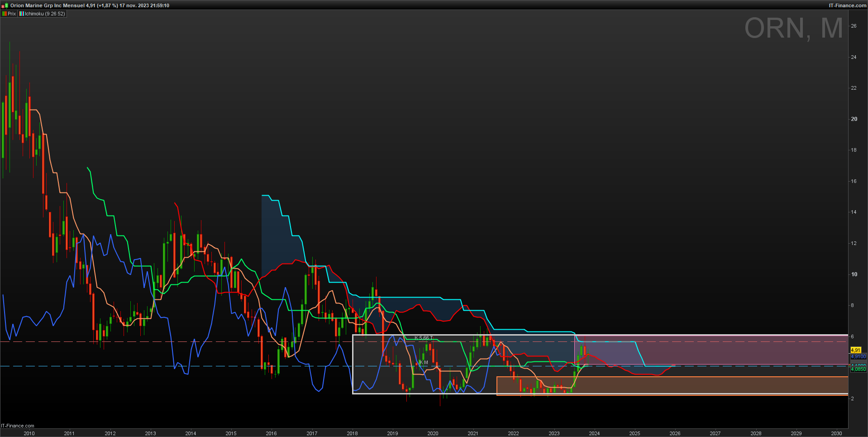Screen dimensions: 868x437
Task: Click the K M annotation inside white box
Action: 424,362
